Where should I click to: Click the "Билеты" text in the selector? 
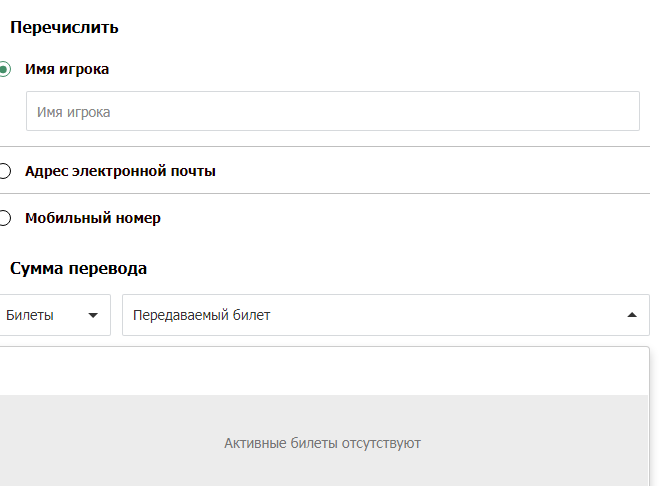30,315
